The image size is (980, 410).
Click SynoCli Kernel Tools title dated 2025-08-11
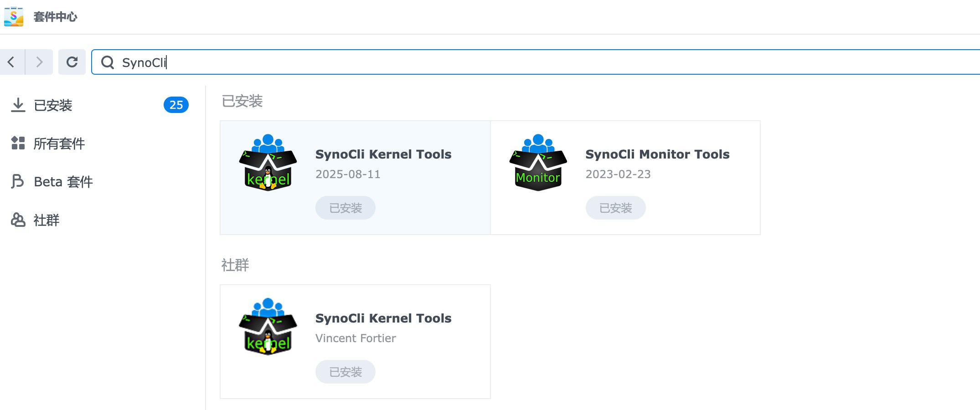(x=383, y=154)
